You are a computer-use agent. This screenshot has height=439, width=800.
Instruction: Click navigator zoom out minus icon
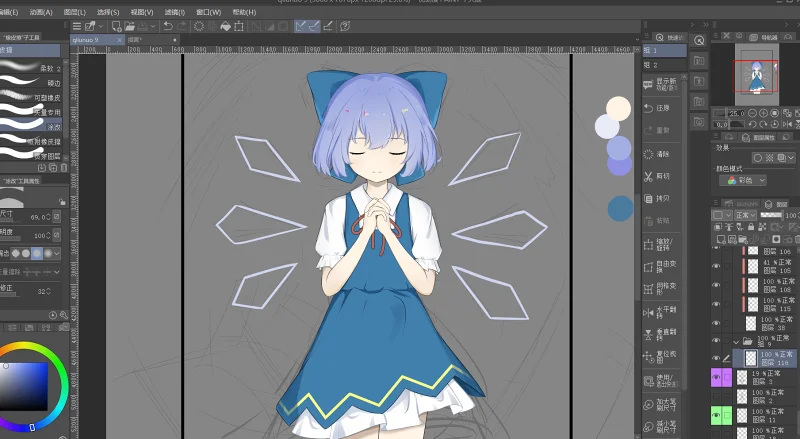[753, 113]
